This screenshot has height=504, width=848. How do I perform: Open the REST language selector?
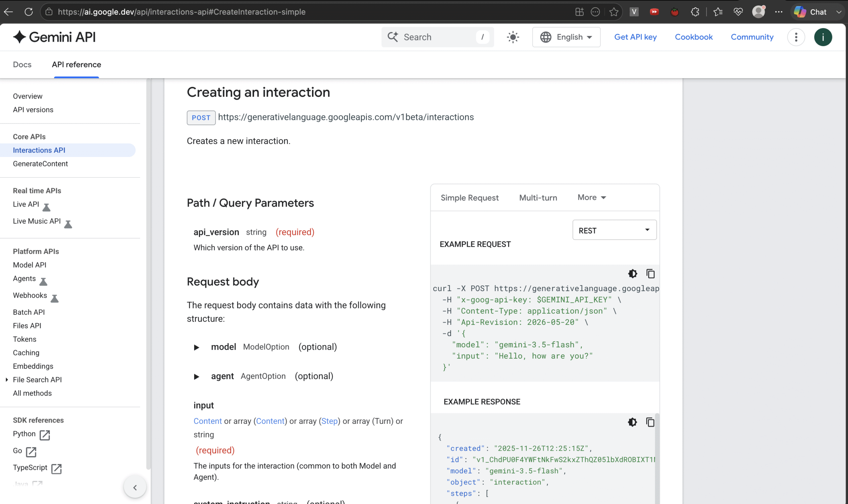click(614, 230)
